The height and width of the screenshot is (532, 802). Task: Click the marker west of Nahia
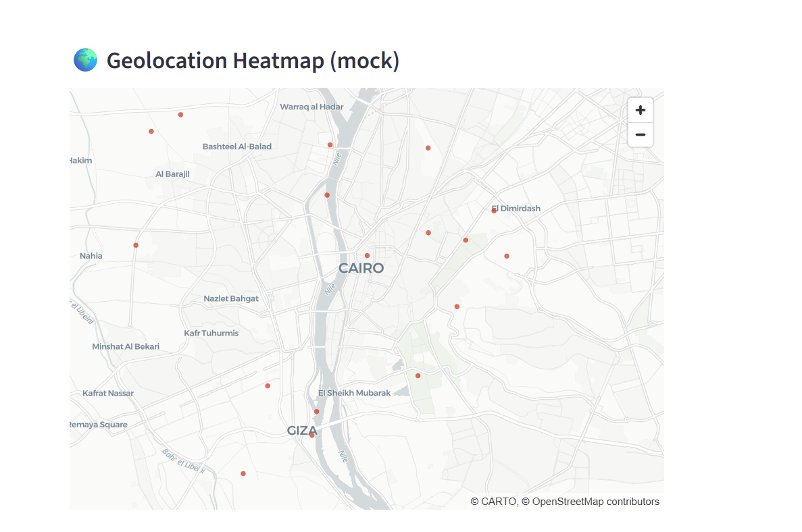134,245
